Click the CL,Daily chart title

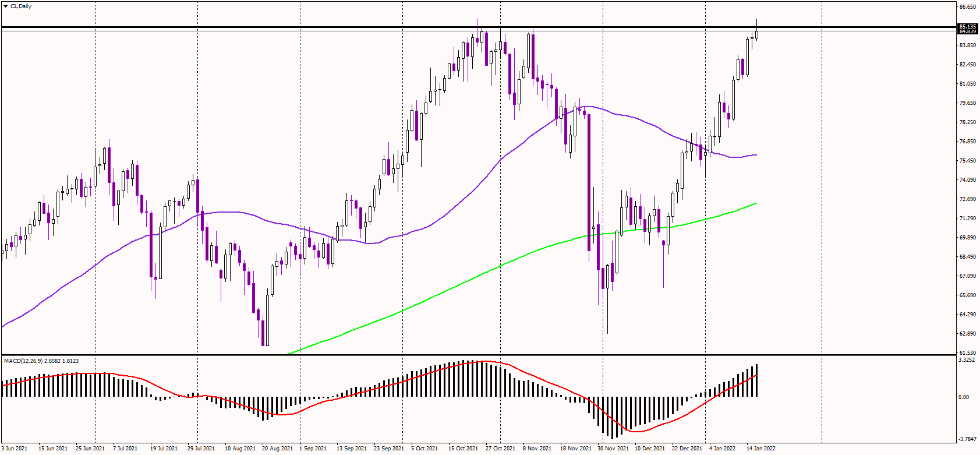(21, 6)
